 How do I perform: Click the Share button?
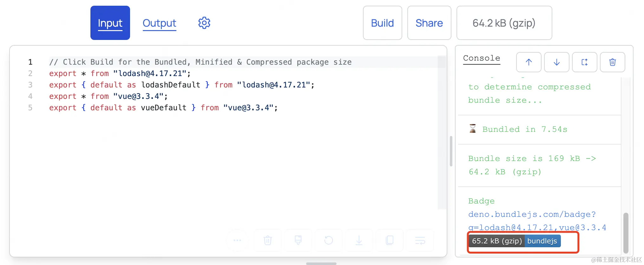point(429,23)
